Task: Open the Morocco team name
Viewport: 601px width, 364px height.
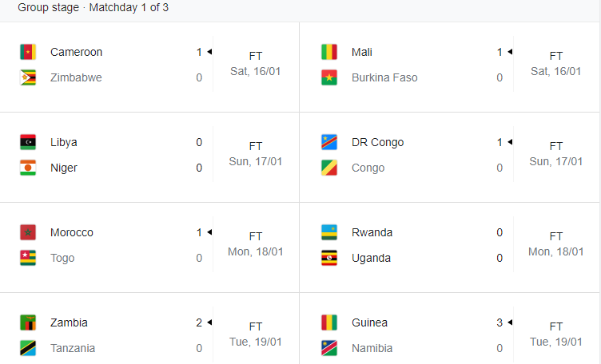Action: coord(72,232)
